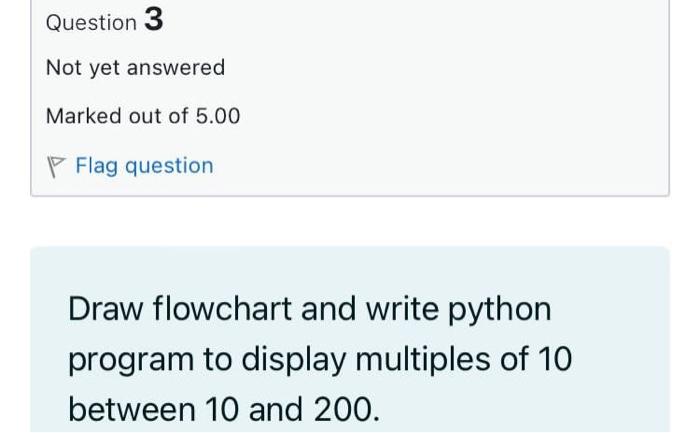Click the Marked out of 5.00 text
Screen dimensions: 700x433
pyautogui.click(x=143, y=116)
